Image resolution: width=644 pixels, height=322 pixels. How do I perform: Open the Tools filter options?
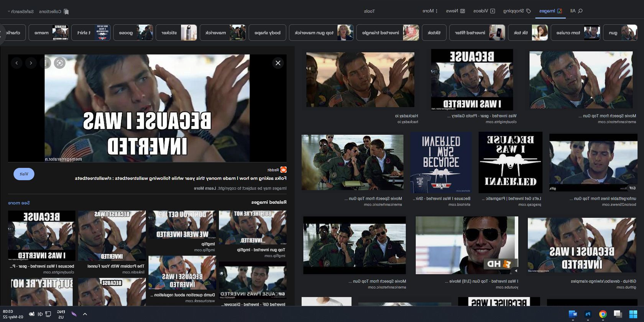[x=369, y=11]
